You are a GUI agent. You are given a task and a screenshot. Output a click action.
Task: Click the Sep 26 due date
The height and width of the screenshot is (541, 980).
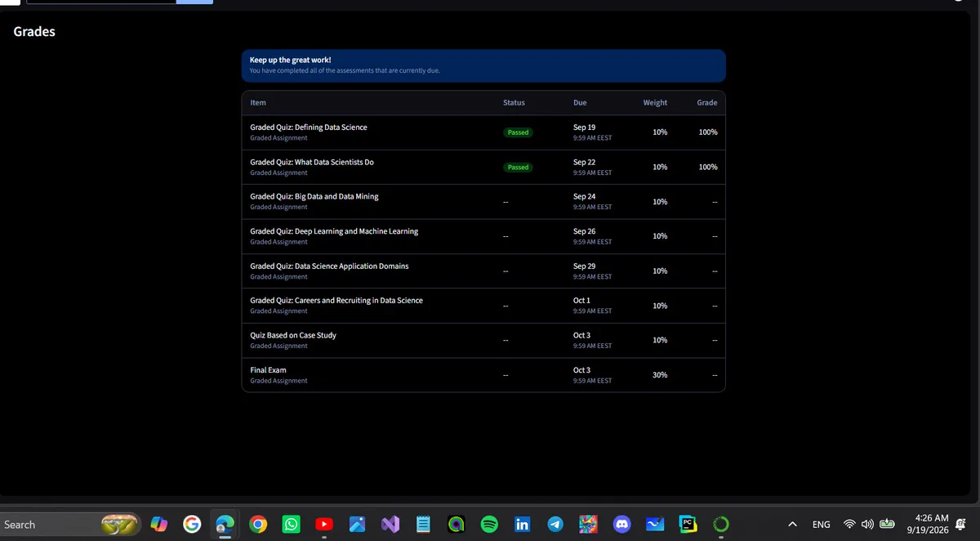click(584, 231)
